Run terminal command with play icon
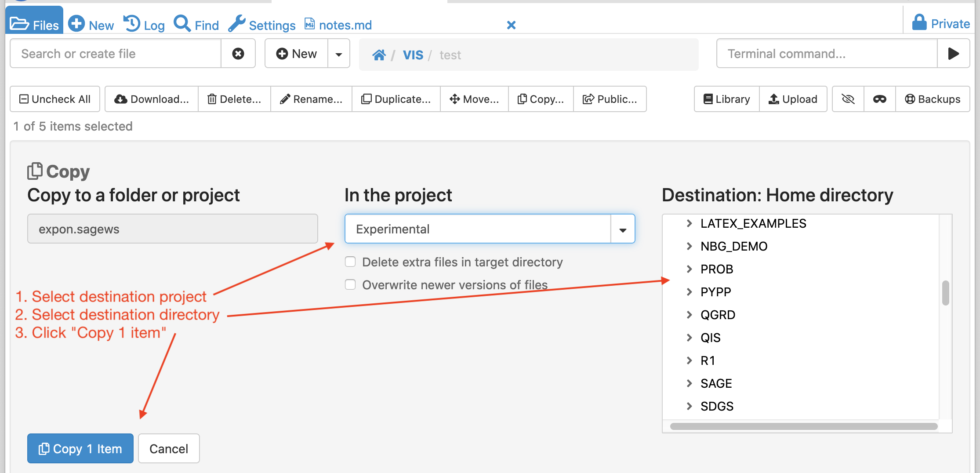Image resolution: width=980 pixels, height=473 pixels. point(953,54)
